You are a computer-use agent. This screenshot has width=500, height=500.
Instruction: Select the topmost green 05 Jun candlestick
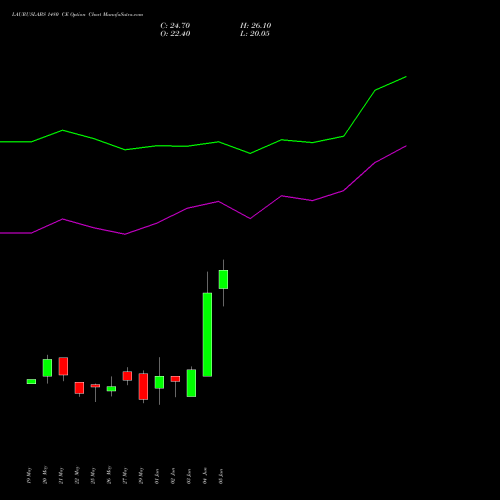click(x=223, y=279)
